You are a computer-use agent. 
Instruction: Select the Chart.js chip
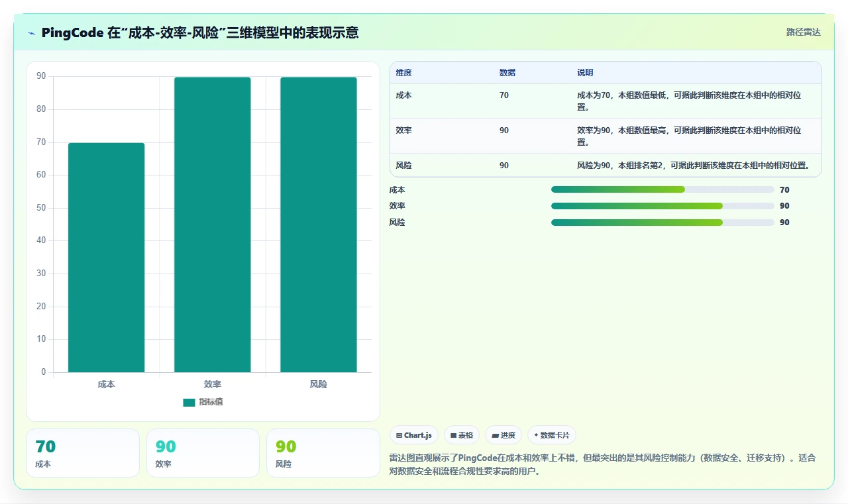(x=414, y=435)
